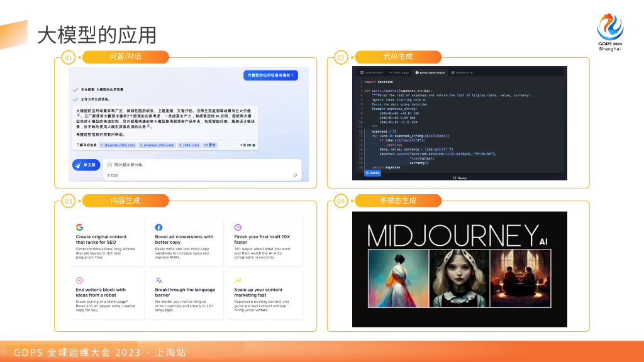644x362 pixels.
Task: Click the Replay button below the code
Action: pyautogui.click(x=460, y=178)
